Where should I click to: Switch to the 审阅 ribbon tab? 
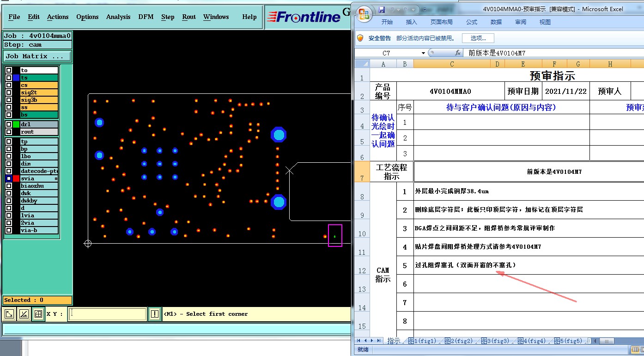click(521, 22)
